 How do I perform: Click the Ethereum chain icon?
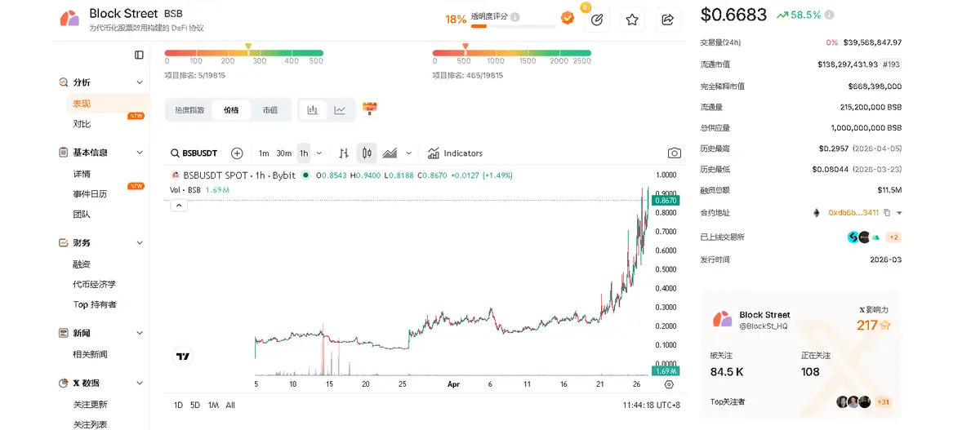click(815, 212)
